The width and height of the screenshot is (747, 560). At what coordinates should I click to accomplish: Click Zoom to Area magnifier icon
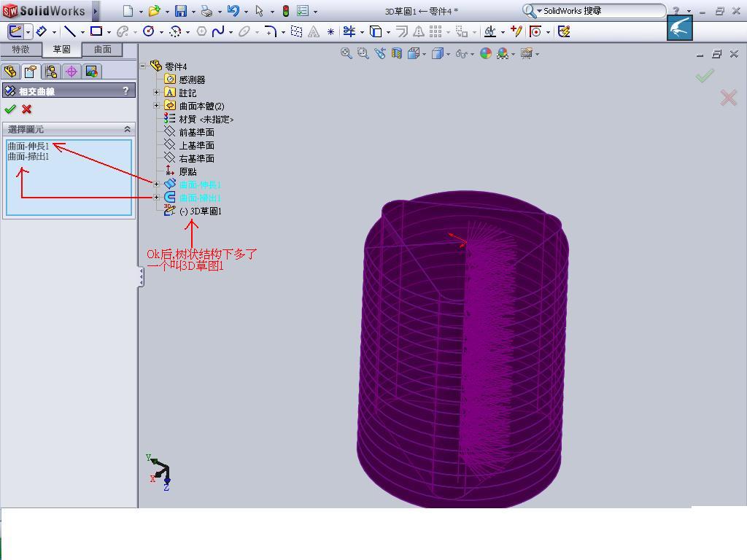363,53
